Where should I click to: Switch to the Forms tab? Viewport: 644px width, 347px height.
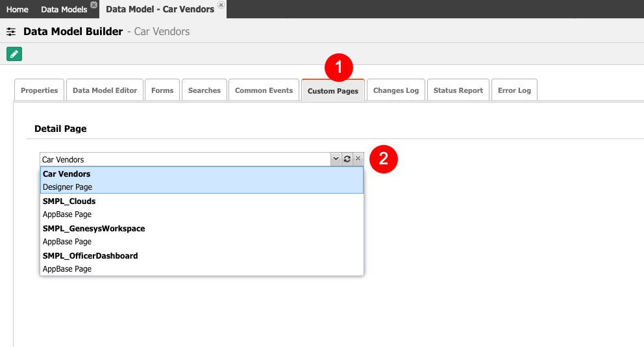[162, 90]
